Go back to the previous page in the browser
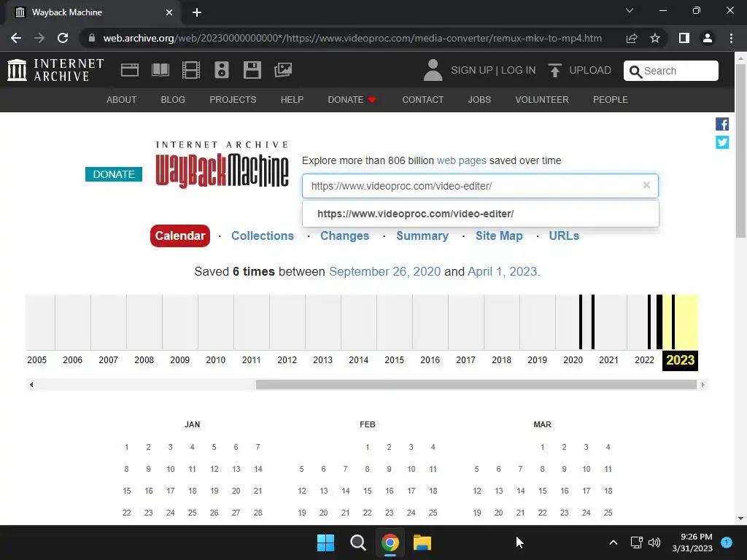The width and height of the screenshot is (747, 560). 16,38
